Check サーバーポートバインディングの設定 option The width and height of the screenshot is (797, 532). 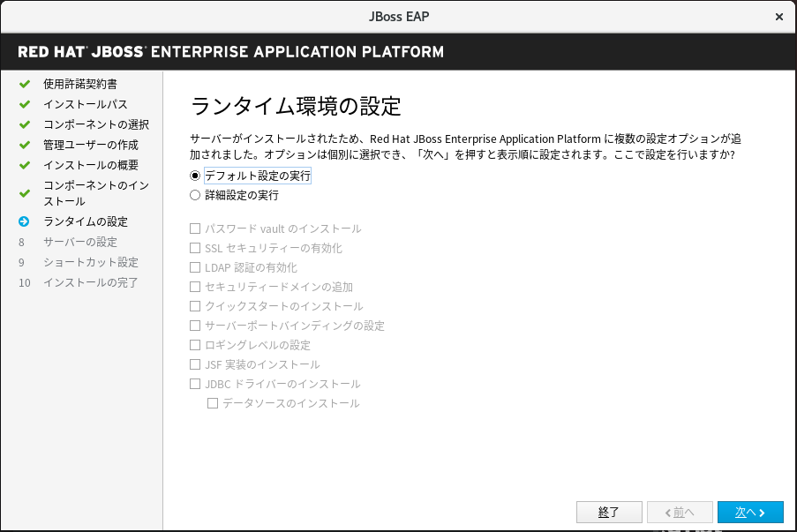tap(195, 326)
